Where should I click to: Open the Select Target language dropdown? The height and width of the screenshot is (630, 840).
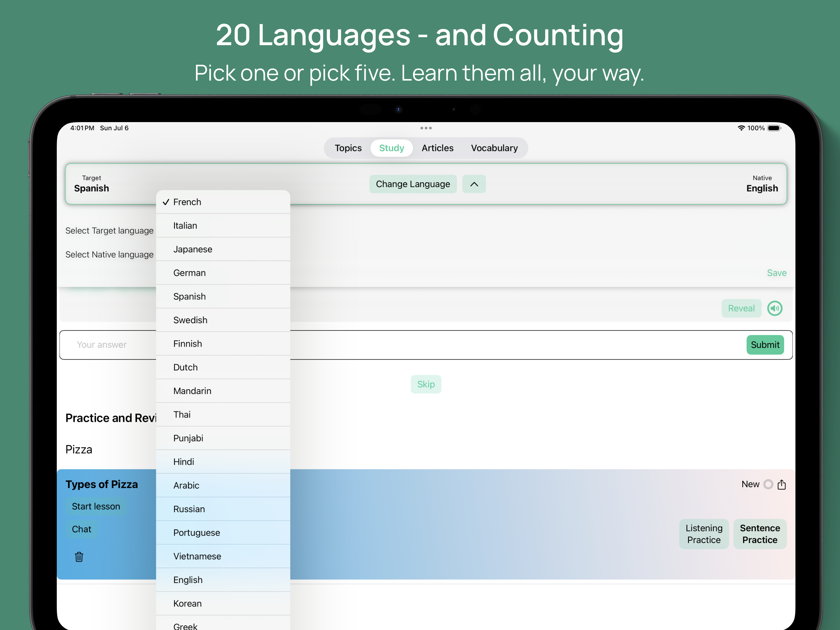click(x=109, y=230)
